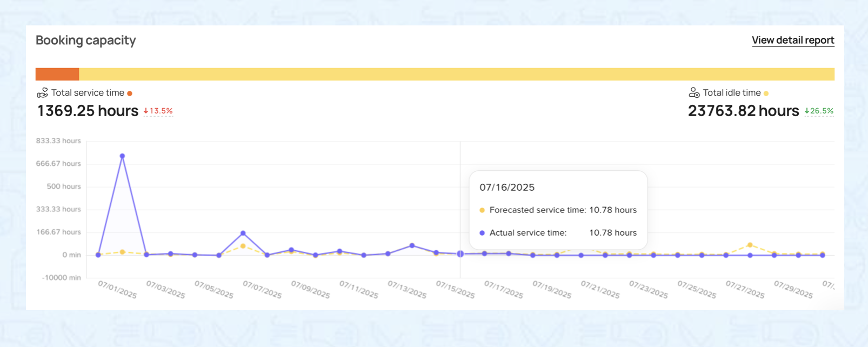Click the red 13.5% decrease indicator
Screen dimensions: 868x347
pos(158,111)
